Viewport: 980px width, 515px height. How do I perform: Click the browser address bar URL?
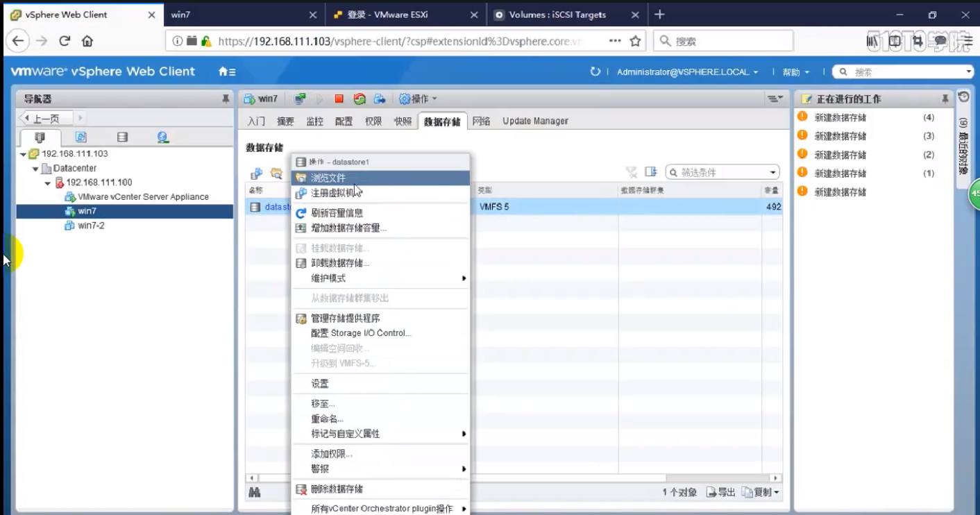click(399, 41)
